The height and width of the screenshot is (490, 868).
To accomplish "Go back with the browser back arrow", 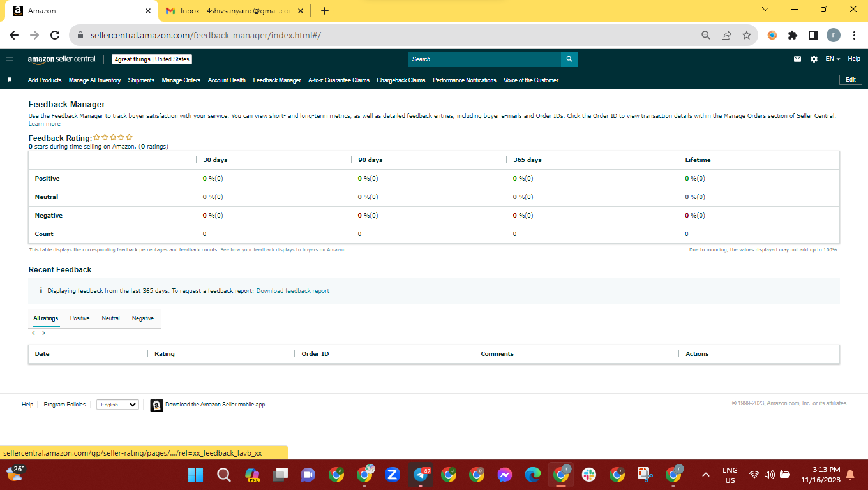I will click(14, 35).
